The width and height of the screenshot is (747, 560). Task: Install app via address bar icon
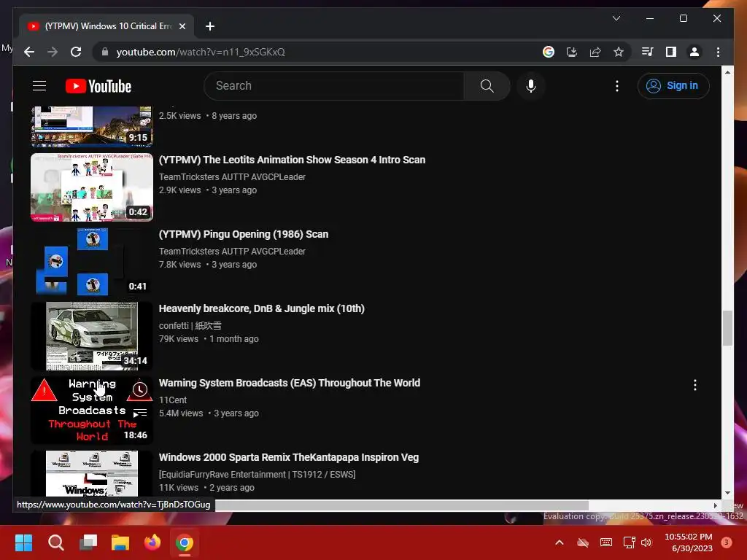click(x=572, y=52)
